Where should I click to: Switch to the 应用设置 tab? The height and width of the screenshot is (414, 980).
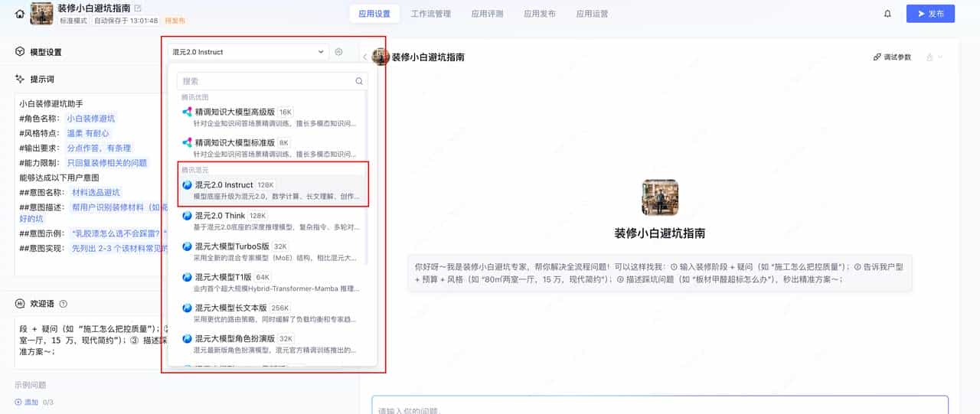[x=374, y=14]
